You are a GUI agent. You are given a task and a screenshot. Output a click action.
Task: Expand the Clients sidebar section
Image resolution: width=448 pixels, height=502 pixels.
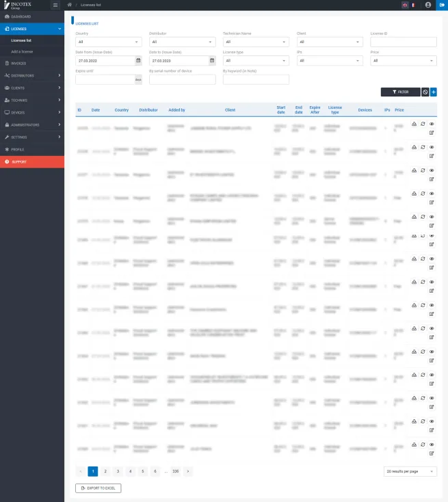[x=32, y=88]
